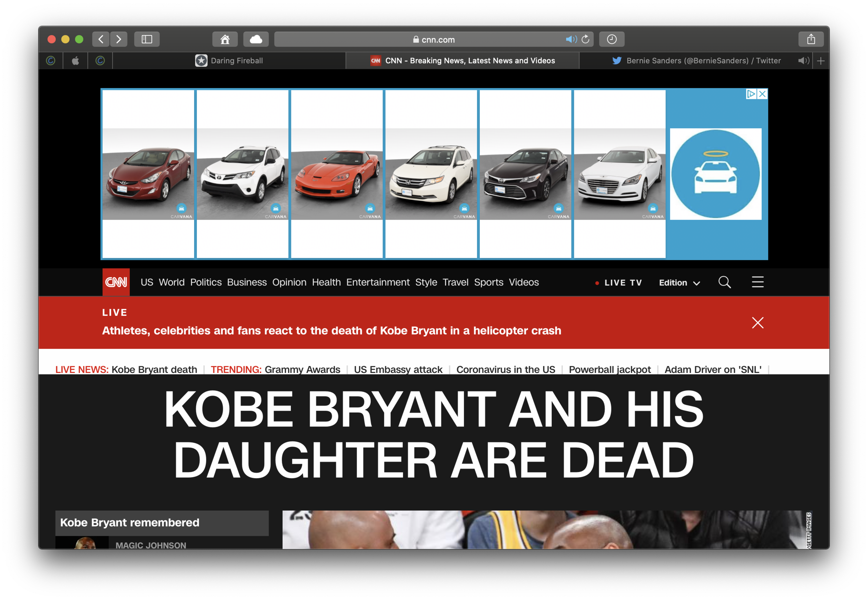The image size is (868, 600).
Task: Open Adam Driver on 'SNL' link
Action: point(713,369)
